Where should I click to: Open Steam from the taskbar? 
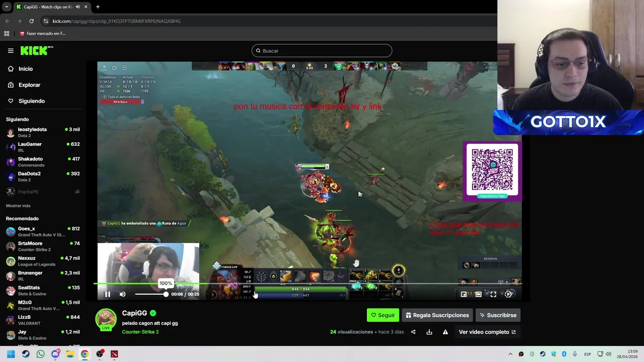pos(26,354)
